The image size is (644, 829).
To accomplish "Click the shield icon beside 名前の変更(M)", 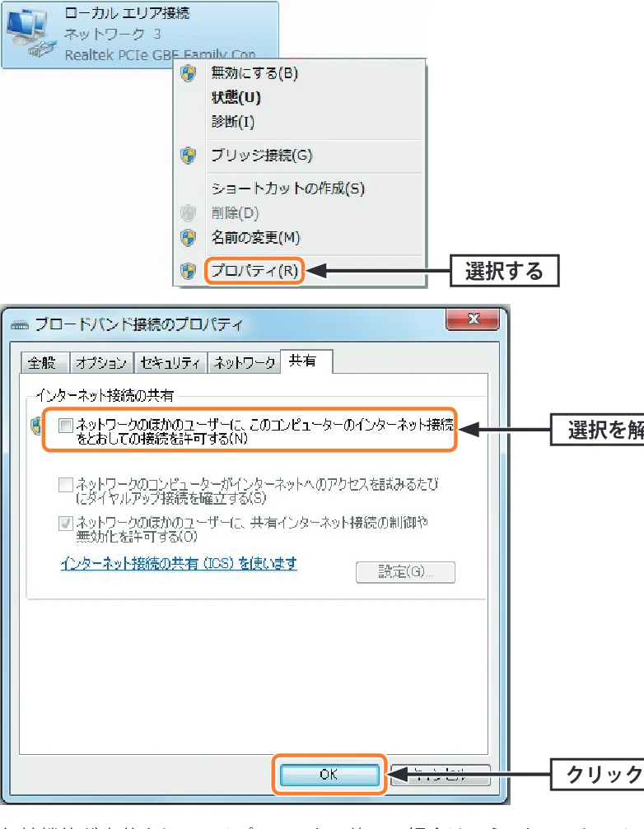I will pos(189,238).
